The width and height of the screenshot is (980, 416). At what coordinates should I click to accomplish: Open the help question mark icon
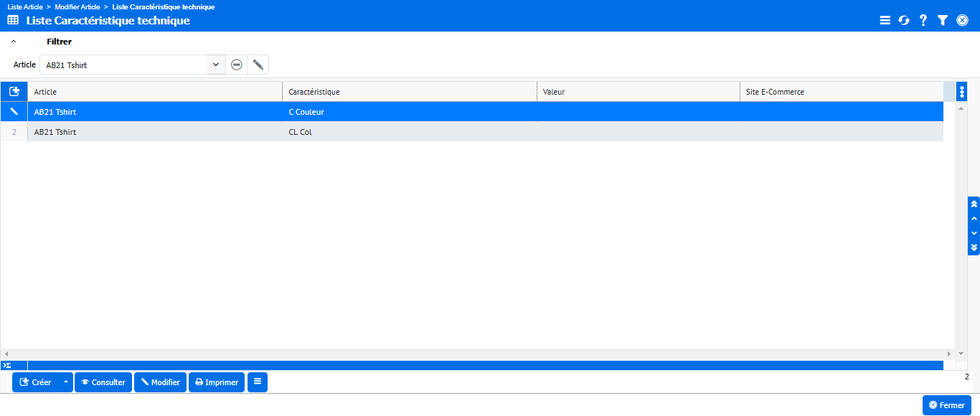[923, 21]
